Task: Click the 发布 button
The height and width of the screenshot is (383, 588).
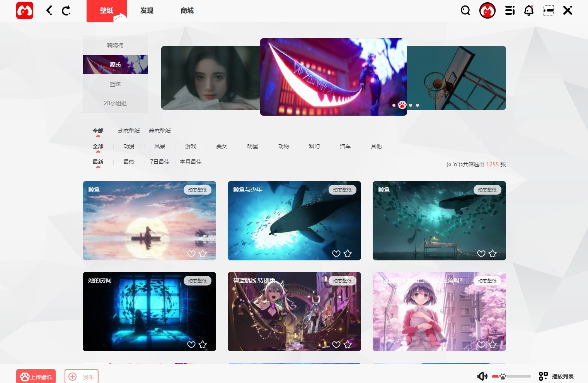Action: pyautogui.click(x=81, y=376)
